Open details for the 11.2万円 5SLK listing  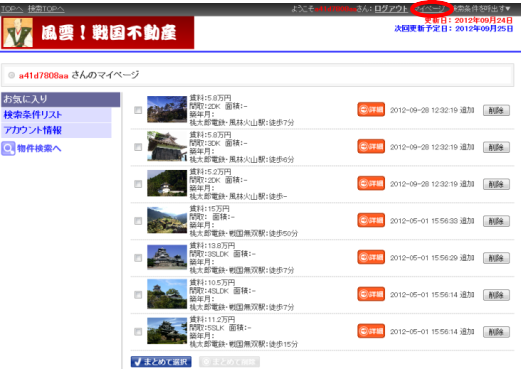click(371, 332)
